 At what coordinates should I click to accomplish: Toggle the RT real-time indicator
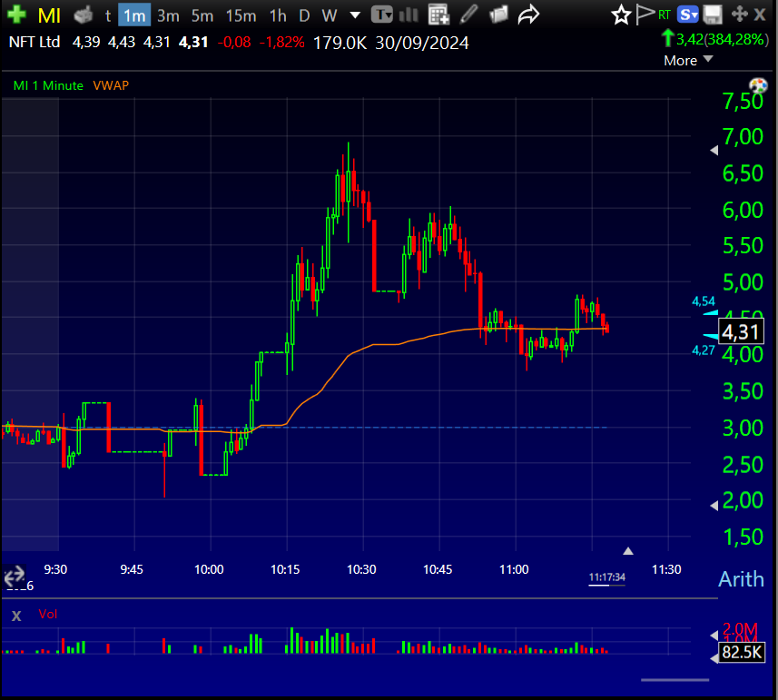coord(665,15)
